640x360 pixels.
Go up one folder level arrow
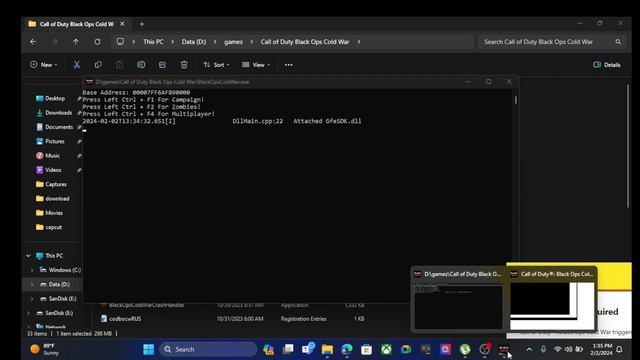76,42
